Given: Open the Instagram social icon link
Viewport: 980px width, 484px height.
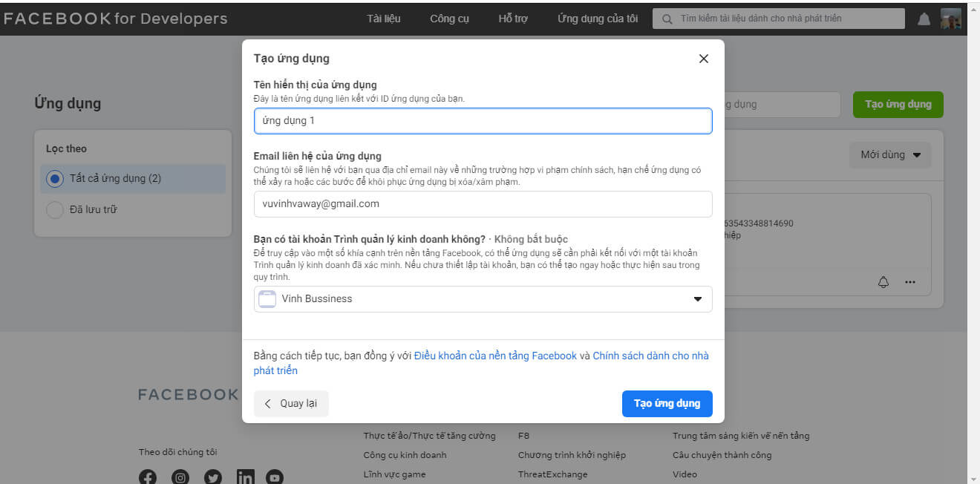Looking at the screenshot, I should pyautogui.click(x=180, y=477).
